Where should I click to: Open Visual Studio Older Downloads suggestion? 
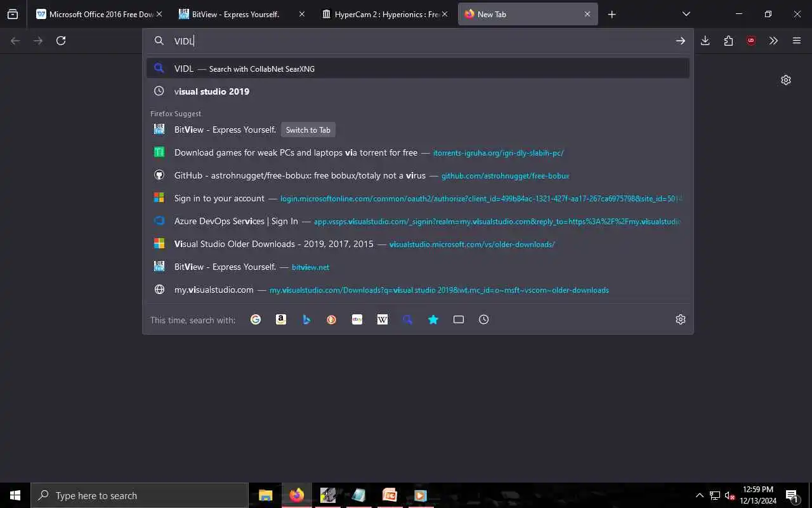click(418, 244)
